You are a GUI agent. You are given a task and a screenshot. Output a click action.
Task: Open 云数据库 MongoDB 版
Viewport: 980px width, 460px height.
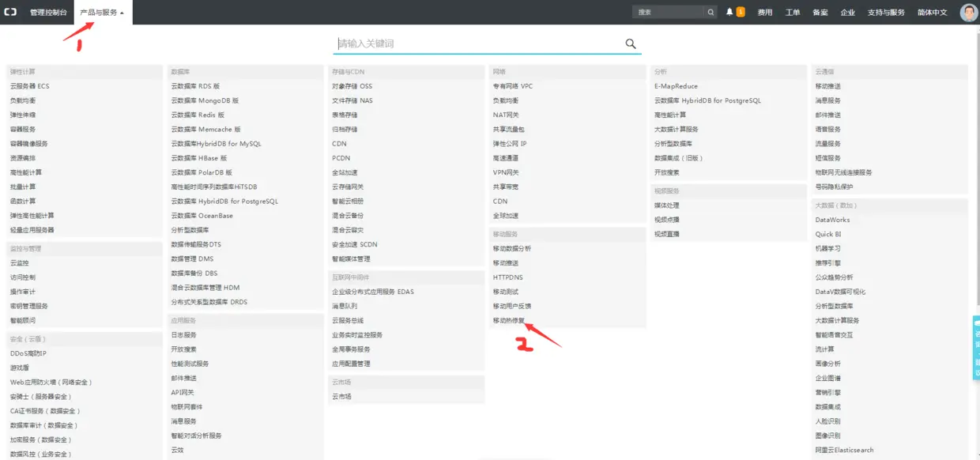point(205,100)
